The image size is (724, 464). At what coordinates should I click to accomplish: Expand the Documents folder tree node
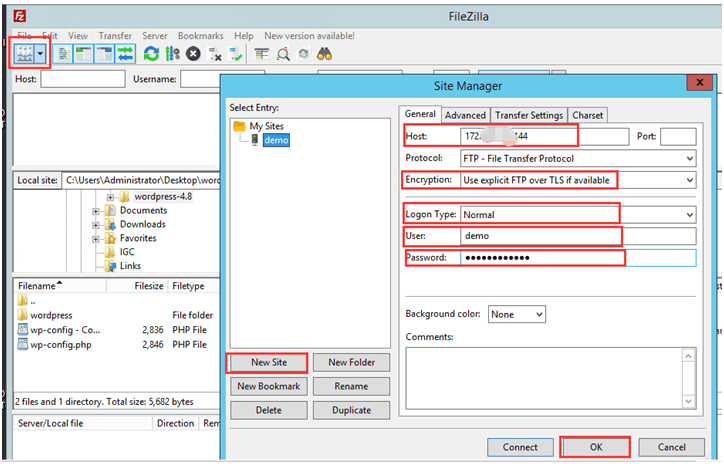pos(97,211)
